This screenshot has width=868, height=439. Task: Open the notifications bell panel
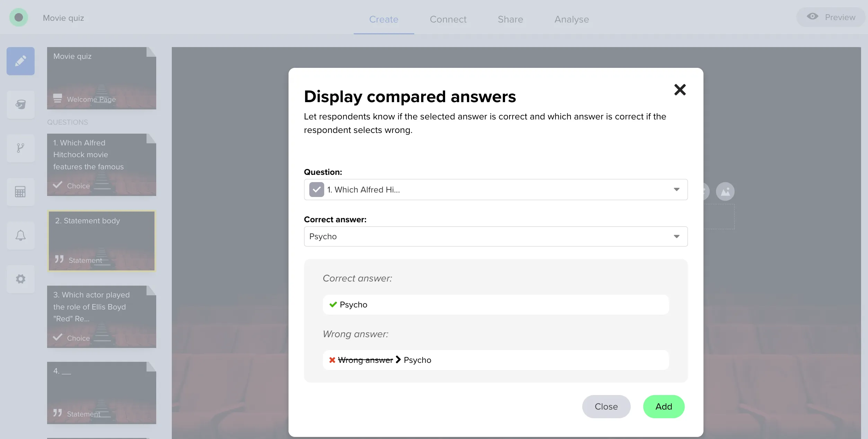tap(20, 235)
